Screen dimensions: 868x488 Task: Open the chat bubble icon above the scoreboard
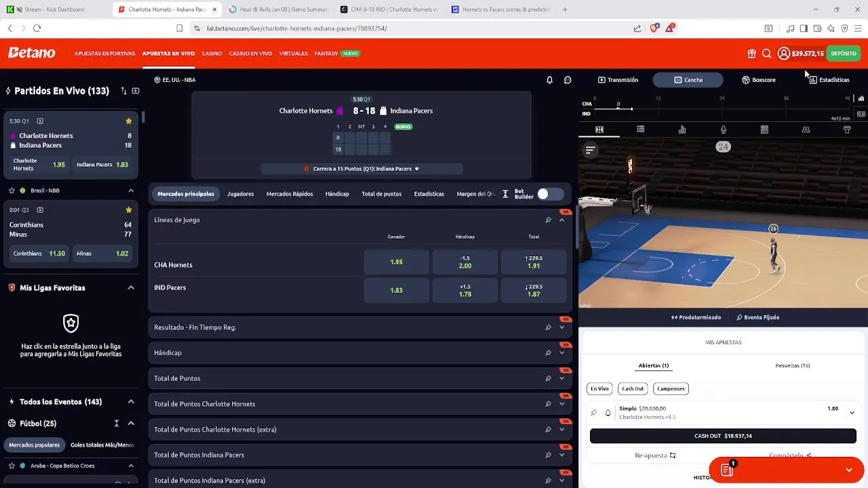568,80
